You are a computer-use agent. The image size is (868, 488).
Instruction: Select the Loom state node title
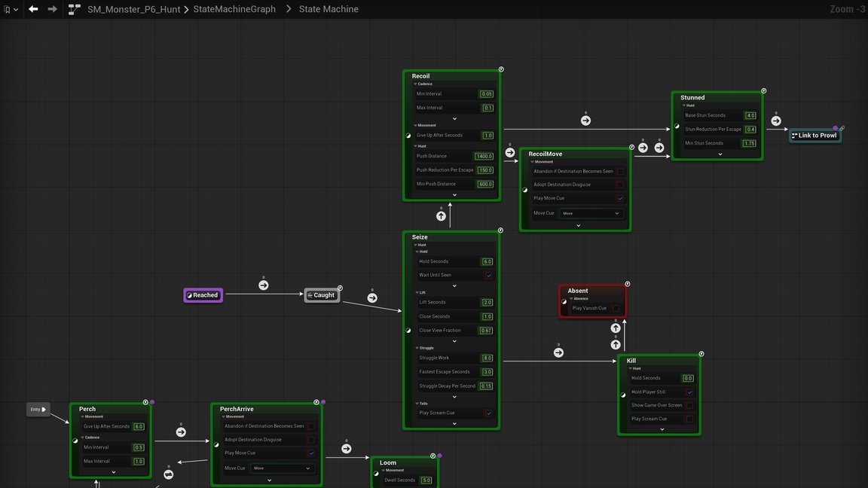click(x=387, y=462)
